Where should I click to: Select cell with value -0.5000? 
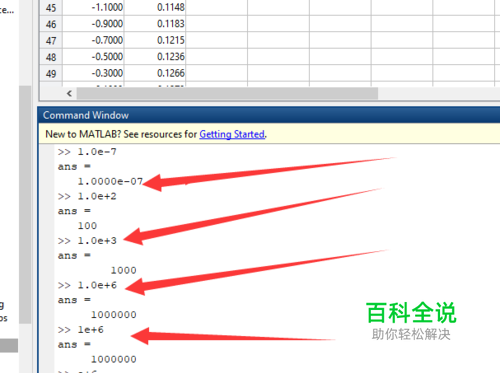tap(93, 57)
